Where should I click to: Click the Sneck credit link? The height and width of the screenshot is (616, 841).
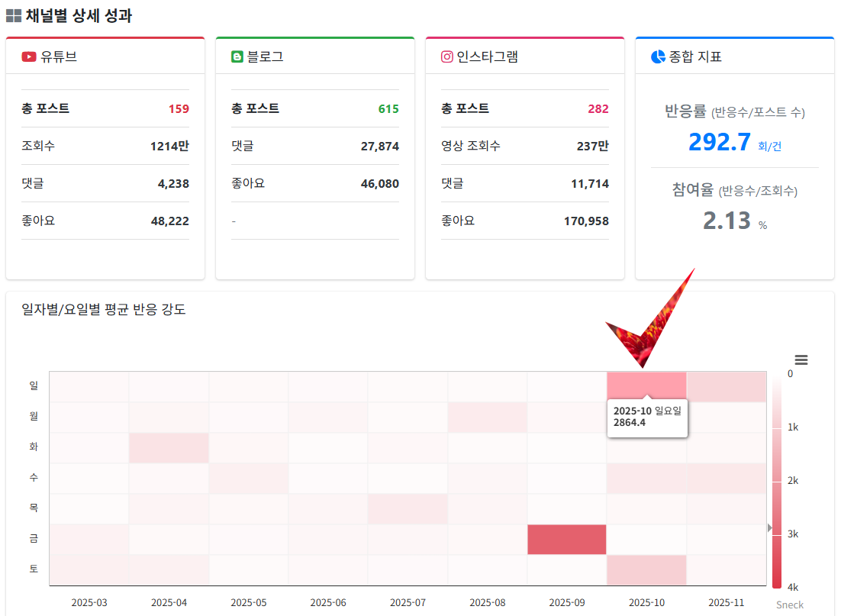click(x=790, y=605)
